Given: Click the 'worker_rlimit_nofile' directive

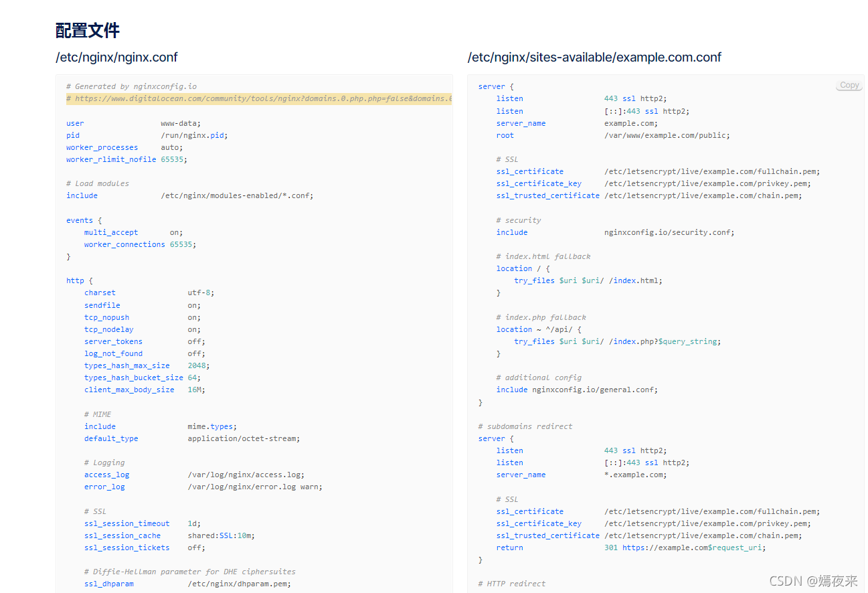Looking at the screenshot, I should (111, 159).
